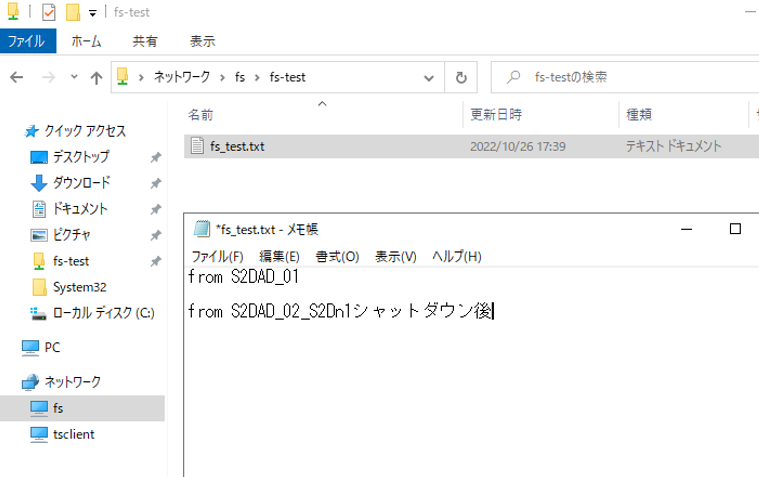Image resolution: width=759 pixels, height=477 pixels.
Task: Click the pin icon next to fs-test
Action: point(155,262)
